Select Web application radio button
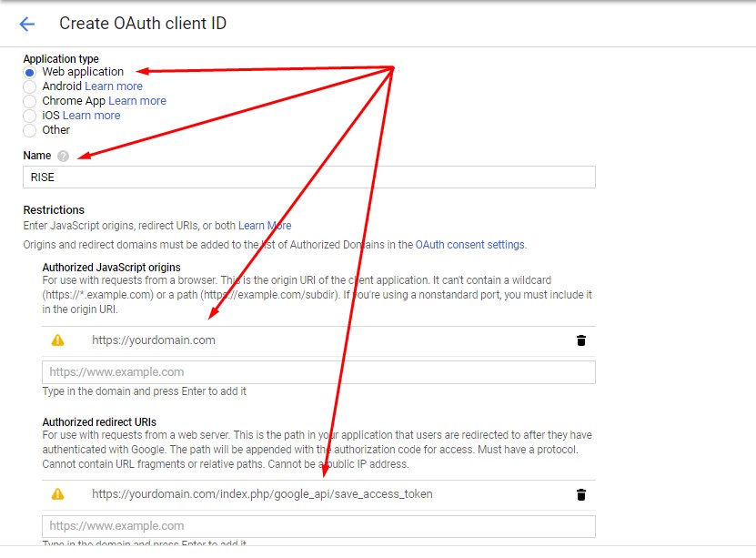756x558 pixels. tap(29, 72)
